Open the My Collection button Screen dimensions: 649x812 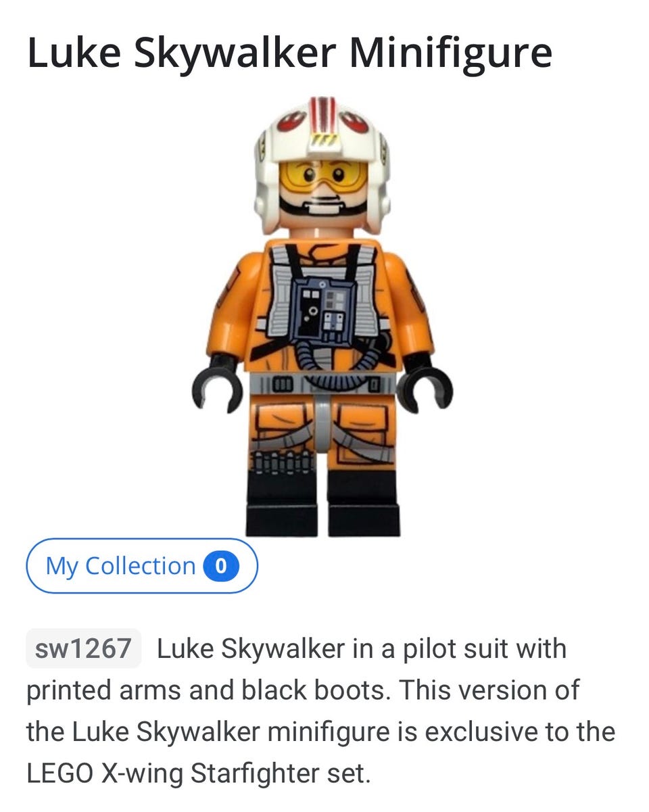tap(142, 566)
